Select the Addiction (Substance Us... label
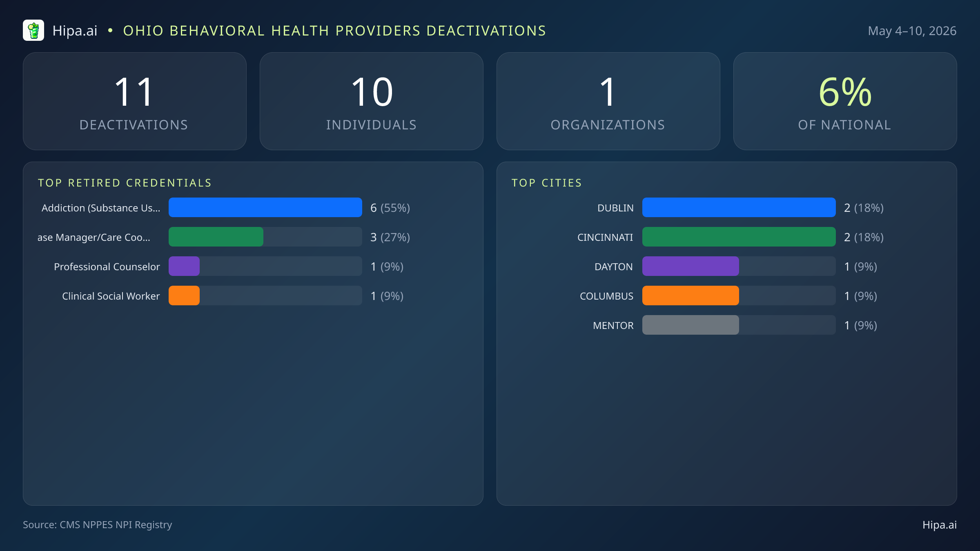Screen dimensions: 980x551 coord(101,208)
